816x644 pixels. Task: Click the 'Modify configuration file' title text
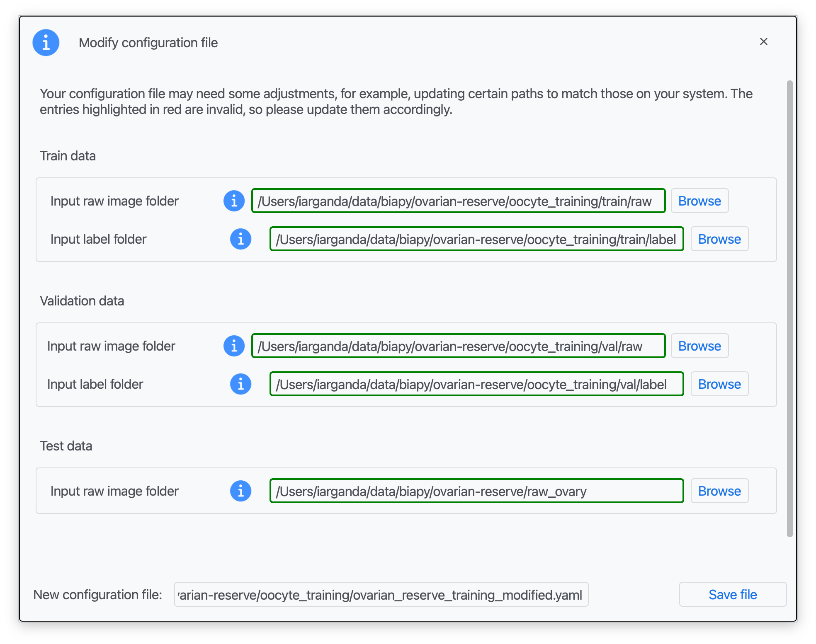tap(148, 43)
